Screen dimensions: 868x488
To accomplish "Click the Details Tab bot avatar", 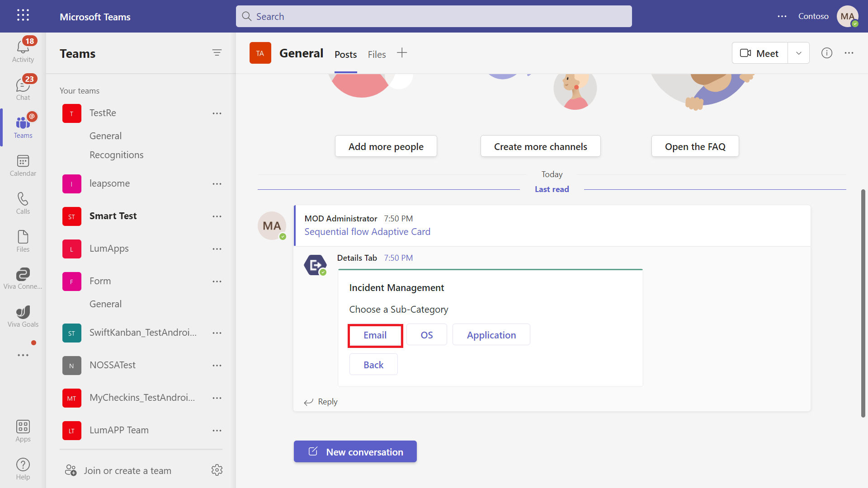I will coord(315,265).
